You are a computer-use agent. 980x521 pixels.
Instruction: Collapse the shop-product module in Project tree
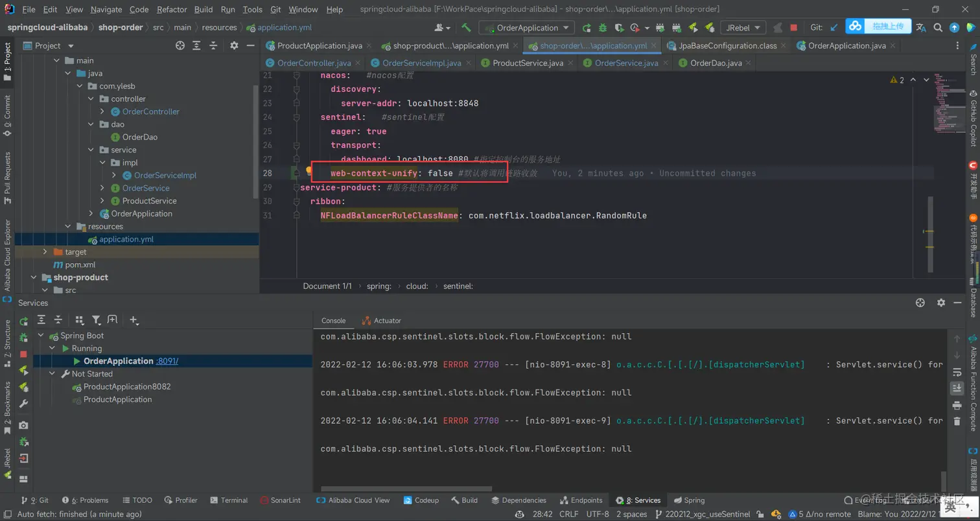[33, 277]
